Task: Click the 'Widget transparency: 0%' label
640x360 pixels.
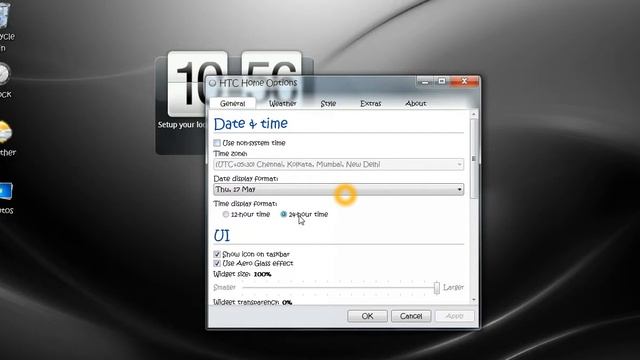Action: coord(253,302)
